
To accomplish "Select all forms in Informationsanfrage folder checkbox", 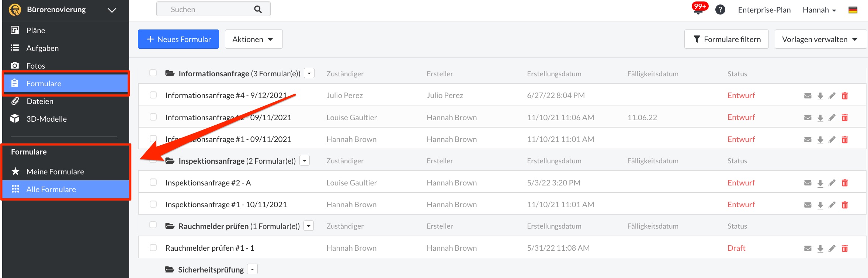I will (x=153, y=73).
